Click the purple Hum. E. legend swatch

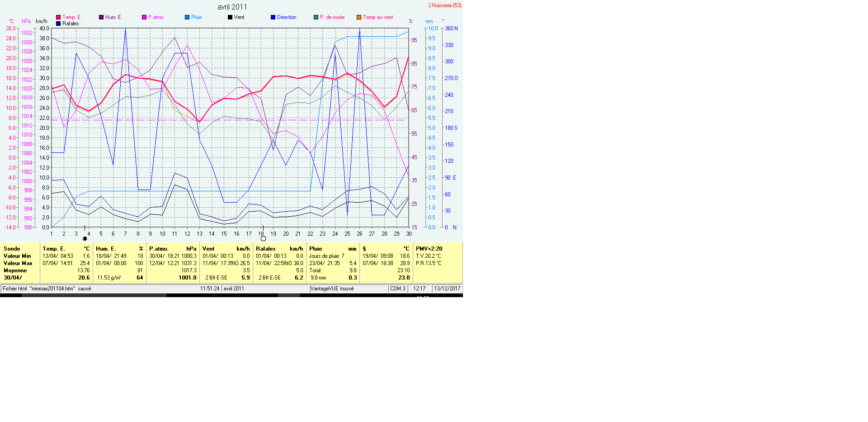(x=101, y=17)
